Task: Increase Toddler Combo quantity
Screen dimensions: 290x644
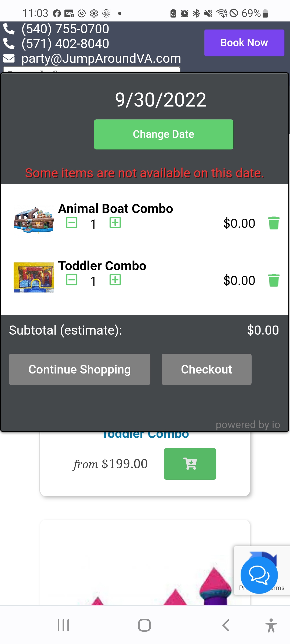Action: 115,280
